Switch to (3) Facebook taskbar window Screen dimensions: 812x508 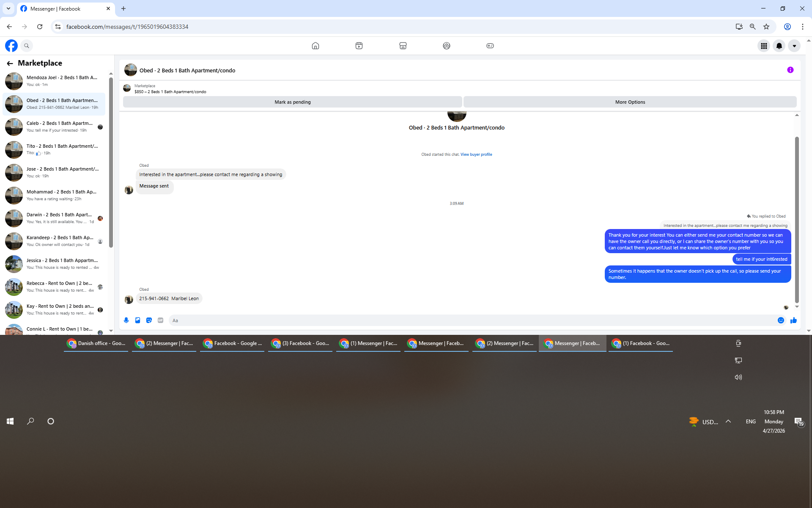click(x=300, y=343)
